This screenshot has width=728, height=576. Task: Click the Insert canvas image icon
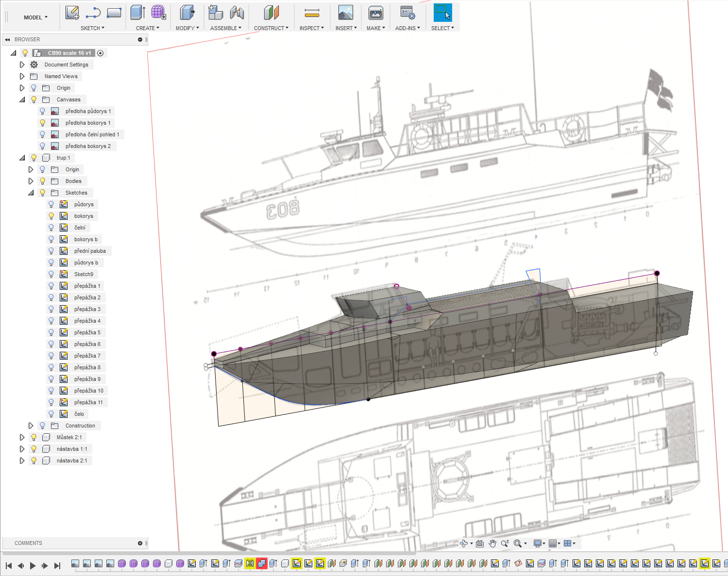point(345,13)
